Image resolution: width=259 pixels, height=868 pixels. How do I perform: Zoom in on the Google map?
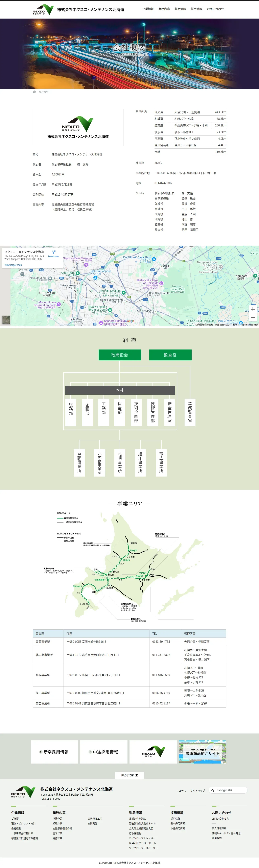pos(253,309)
